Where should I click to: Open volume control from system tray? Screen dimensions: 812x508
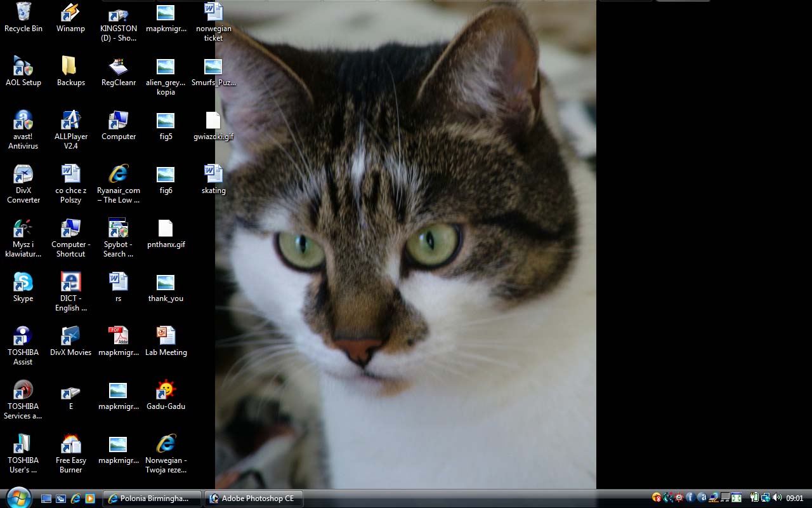777,498
